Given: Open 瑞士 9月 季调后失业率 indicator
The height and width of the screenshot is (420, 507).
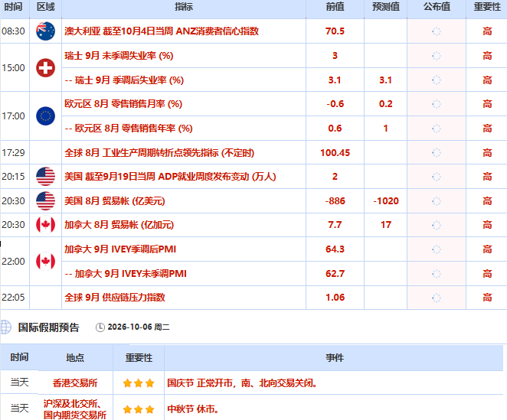Looking at the screenshot, I should [124, 80].
